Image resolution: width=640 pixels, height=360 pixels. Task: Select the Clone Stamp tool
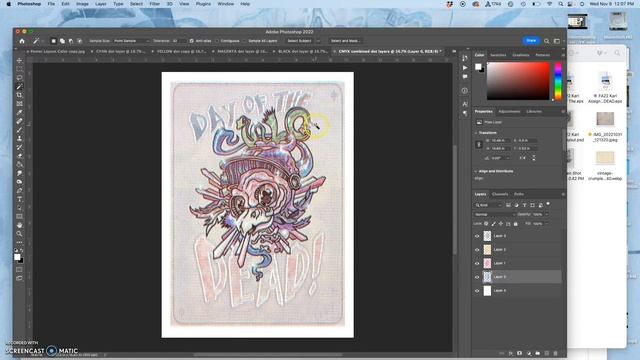pyautogui.click(x=19, y=139)
